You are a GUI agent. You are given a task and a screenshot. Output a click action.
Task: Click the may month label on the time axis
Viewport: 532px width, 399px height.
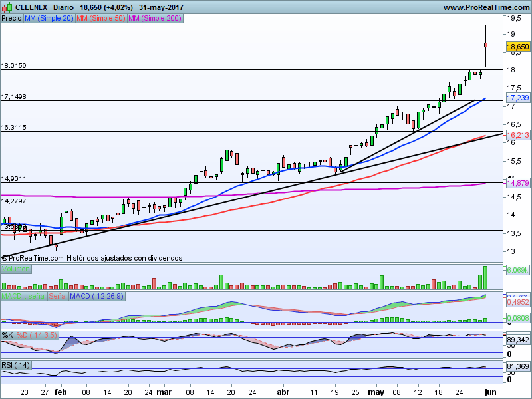(376, 392)
